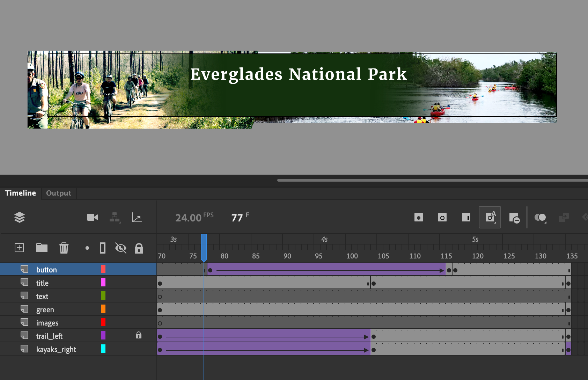Click the text layer type icon

(x=24, y=295)
